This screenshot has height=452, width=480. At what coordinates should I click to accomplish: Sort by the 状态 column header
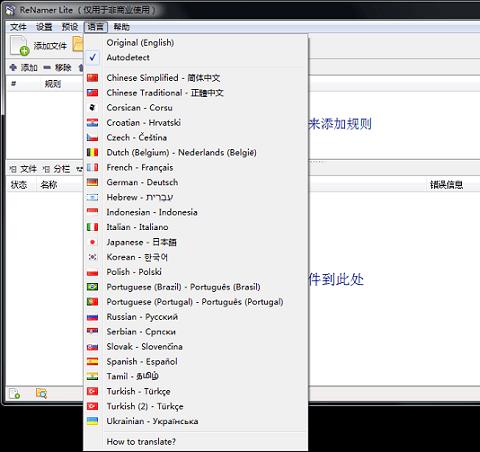tap(19, 185)
